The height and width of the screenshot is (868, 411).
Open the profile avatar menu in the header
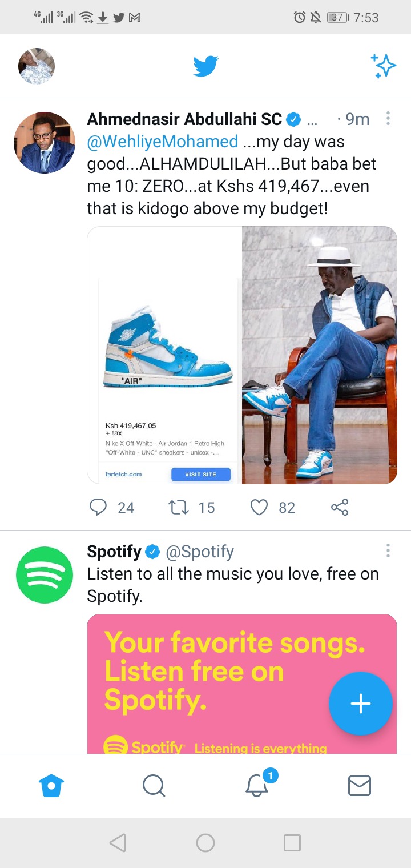pos(37,66)
